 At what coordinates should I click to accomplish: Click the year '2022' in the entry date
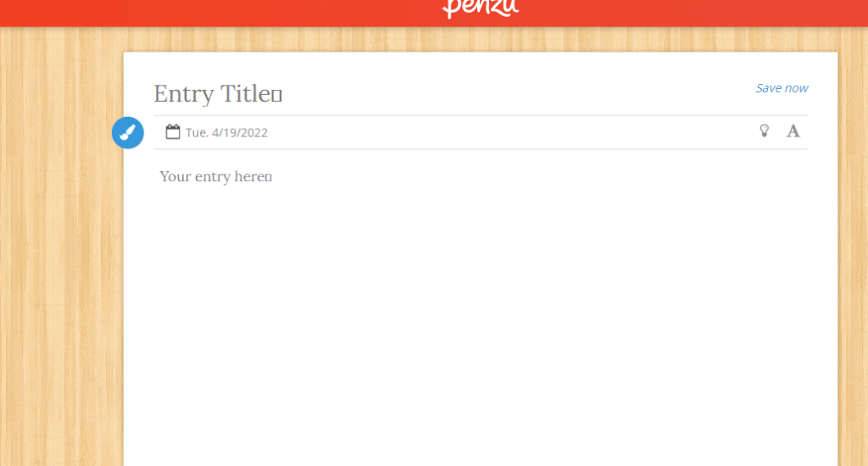click(x=253, y=132)
